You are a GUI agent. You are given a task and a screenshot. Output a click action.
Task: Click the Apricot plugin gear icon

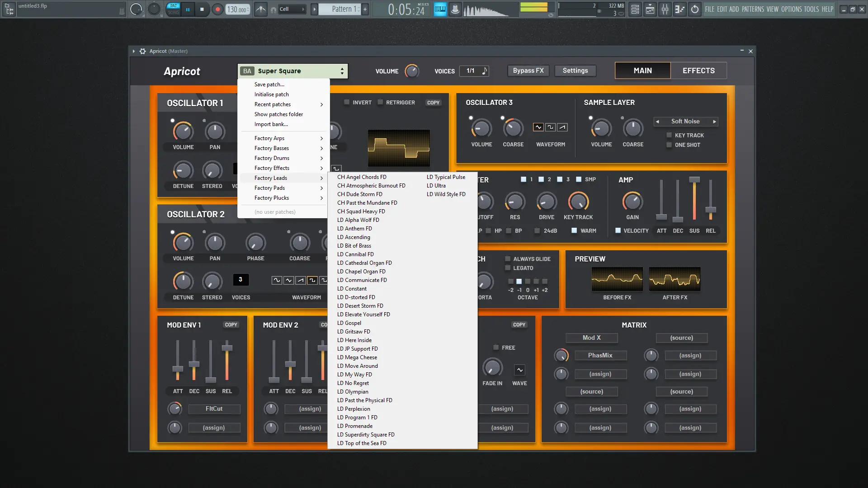(x=142, y=51)
